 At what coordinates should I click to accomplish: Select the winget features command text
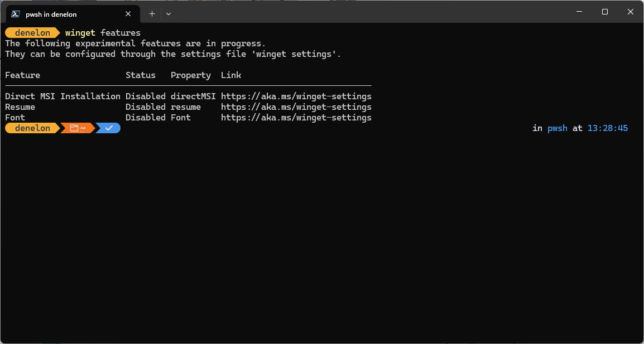coord(102,32)
